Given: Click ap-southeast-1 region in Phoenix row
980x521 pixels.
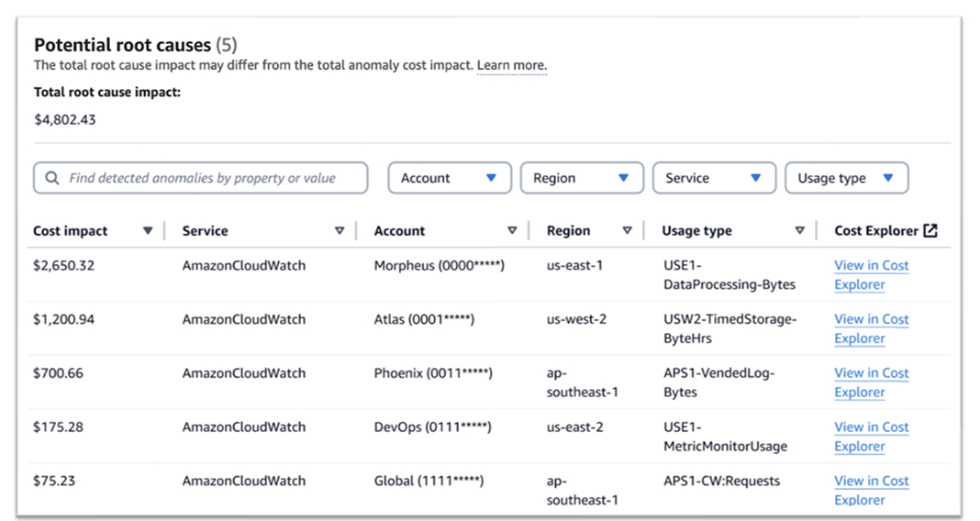Looking at the screenshot, I should point(582,382).
